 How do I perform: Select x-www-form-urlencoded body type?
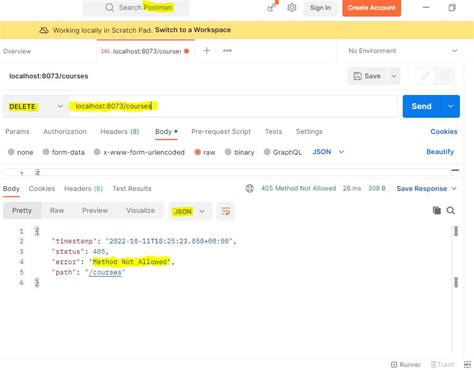pyautogui.click(x=139, y=152)
